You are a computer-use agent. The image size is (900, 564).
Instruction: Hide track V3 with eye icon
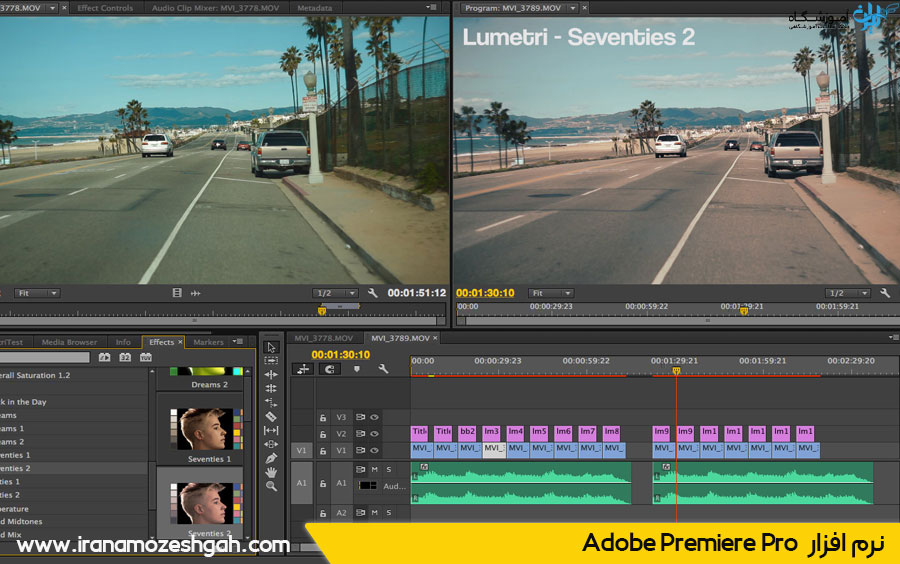(x=375, y=417)
